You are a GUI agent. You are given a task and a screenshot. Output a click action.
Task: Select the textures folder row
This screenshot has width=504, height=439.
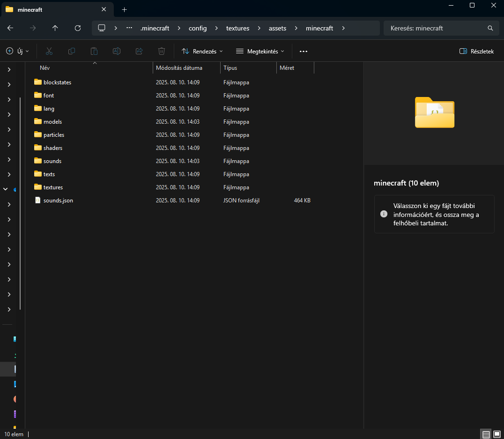click(174, 187)
